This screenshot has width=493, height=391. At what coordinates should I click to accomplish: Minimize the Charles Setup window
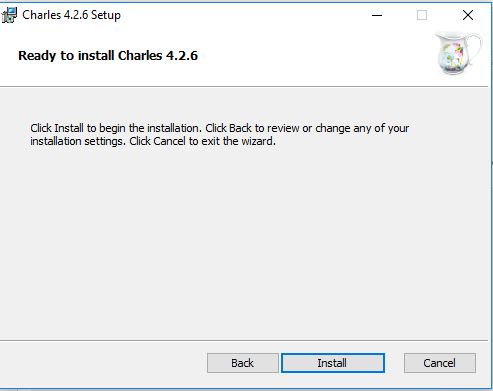(377, 15)
